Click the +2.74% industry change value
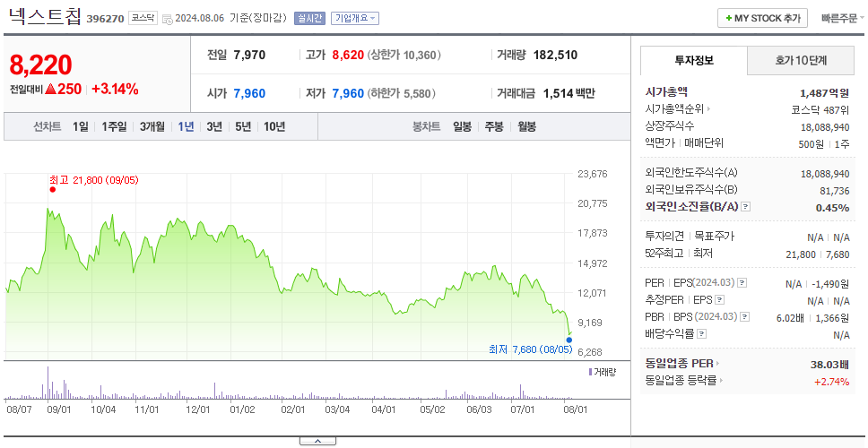 (831, 381)
